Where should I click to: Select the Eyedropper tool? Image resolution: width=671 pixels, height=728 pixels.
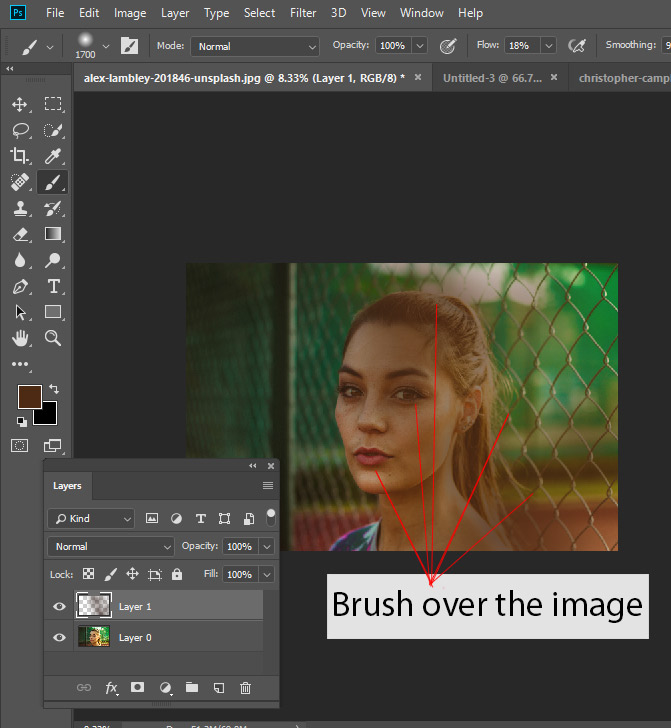coord(53,156)
